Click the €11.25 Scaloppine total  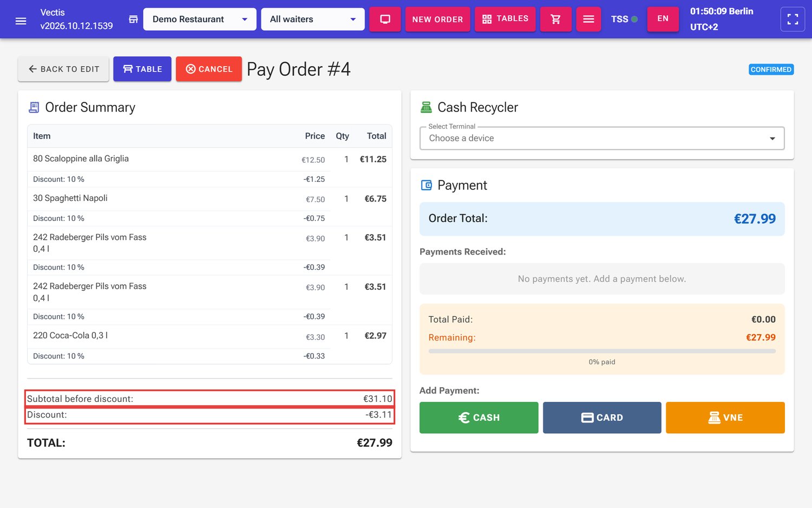click(373, 159)
